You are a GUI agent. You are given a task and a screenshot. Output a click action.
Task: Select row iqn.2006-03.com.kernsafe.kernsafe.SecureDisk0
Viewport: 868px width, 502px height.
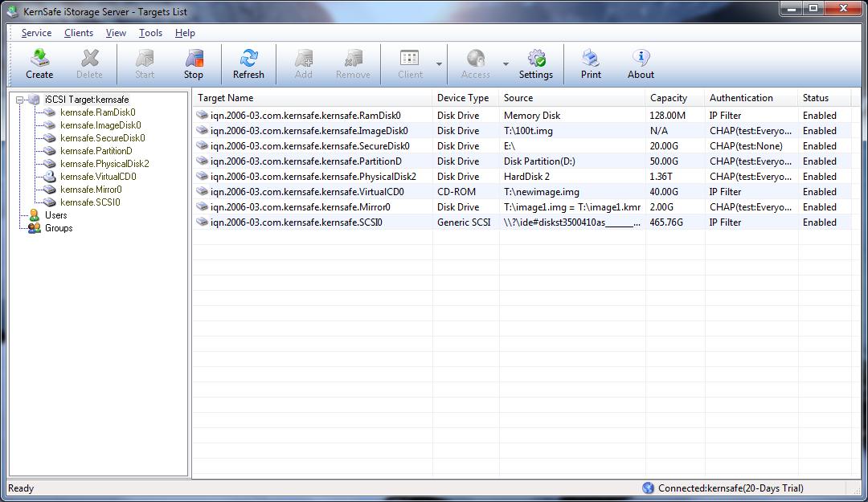tap(522, 146)
